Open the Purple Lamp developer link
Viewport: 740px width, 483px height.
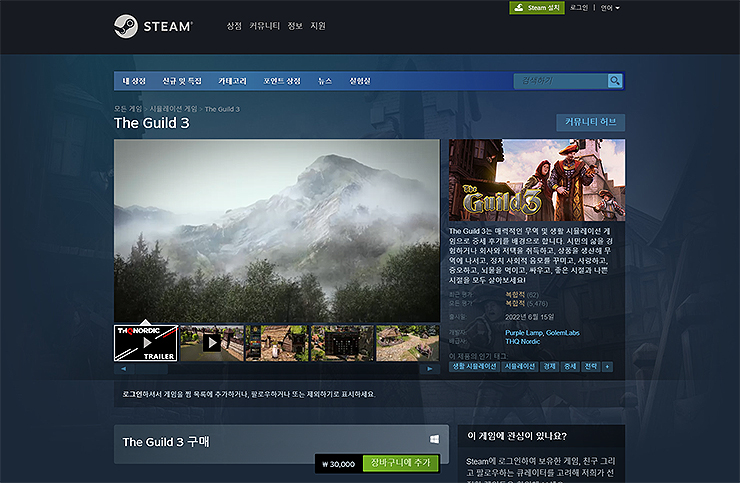[x=523, y=333]
